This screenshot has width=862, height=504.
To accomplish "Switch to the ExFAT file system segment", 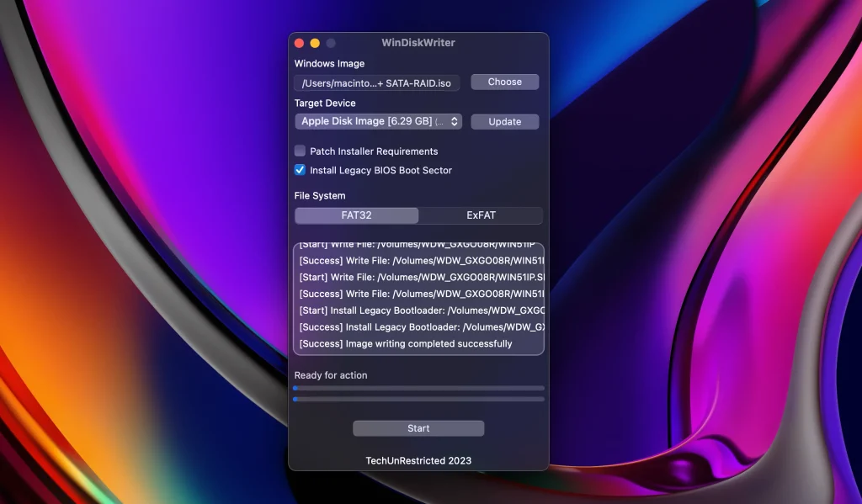I will click(x=481, y=215).
